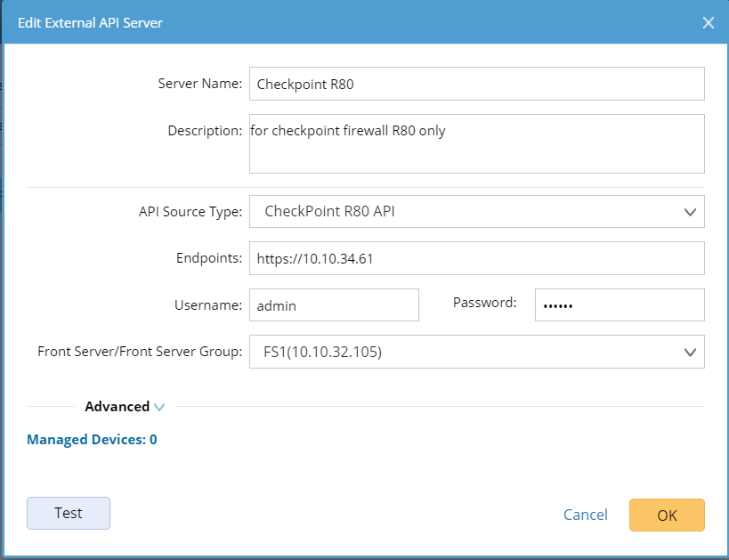Click the Password label

(484, 303)
